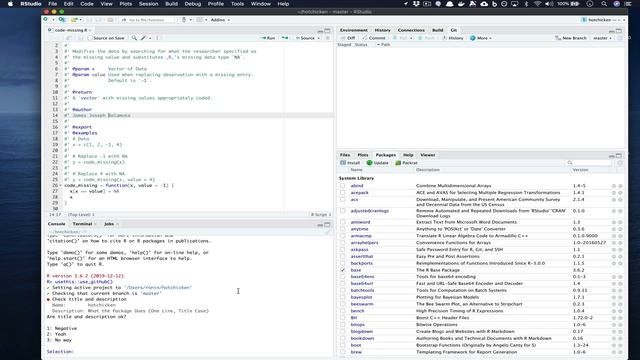Viewport: 640px width, 360px height.
Task: Check the bookdown package checkbox
Action: 342,338
